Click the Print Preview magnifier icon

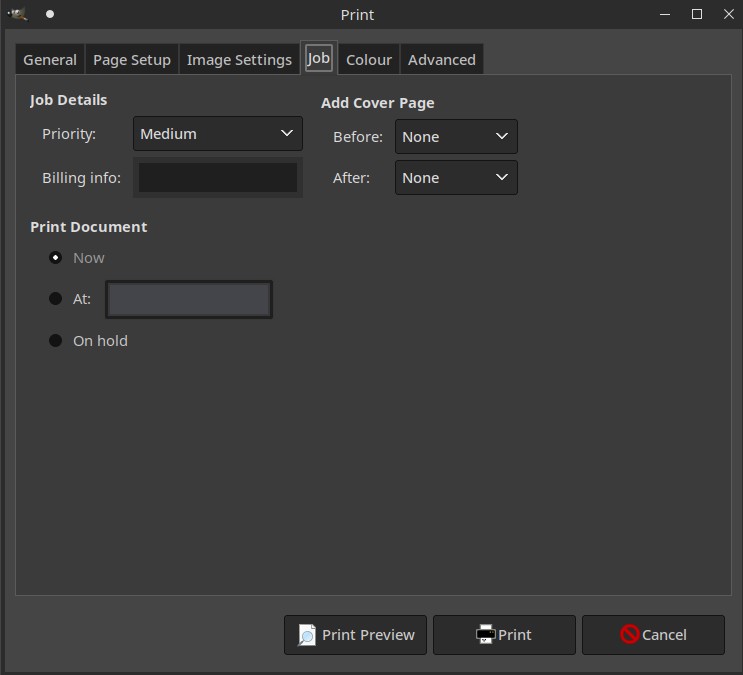[307, 635]
